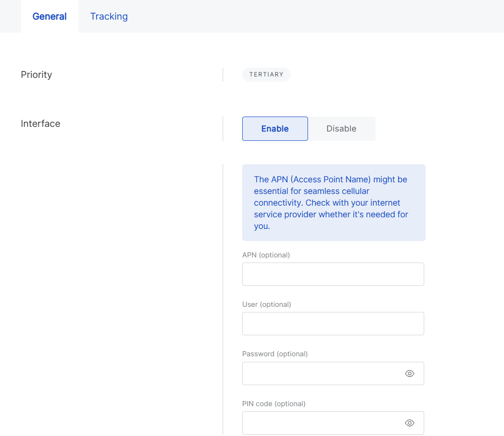The height and width of the screenshot is (436, 504).
Task: Click the "Password (optional)" field label
Action: point(275,354)
